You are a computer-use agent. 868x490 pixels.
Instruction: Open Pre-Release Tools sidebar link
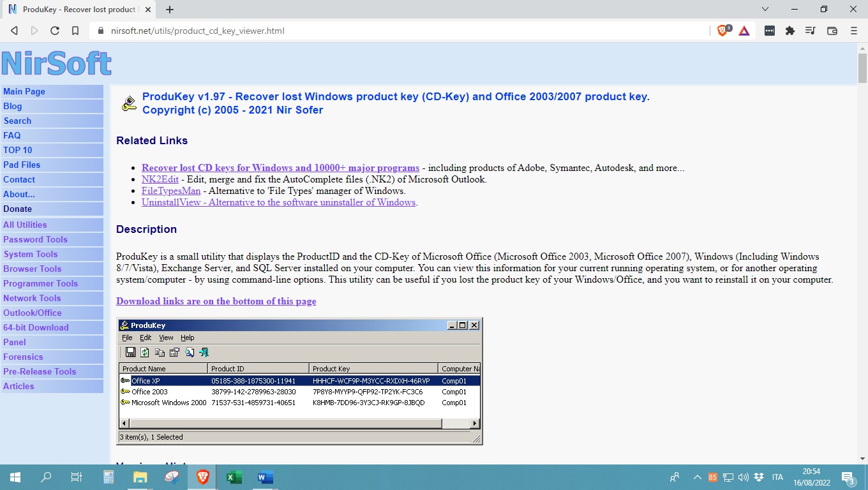pyautogui.click(x=52, y=371)
